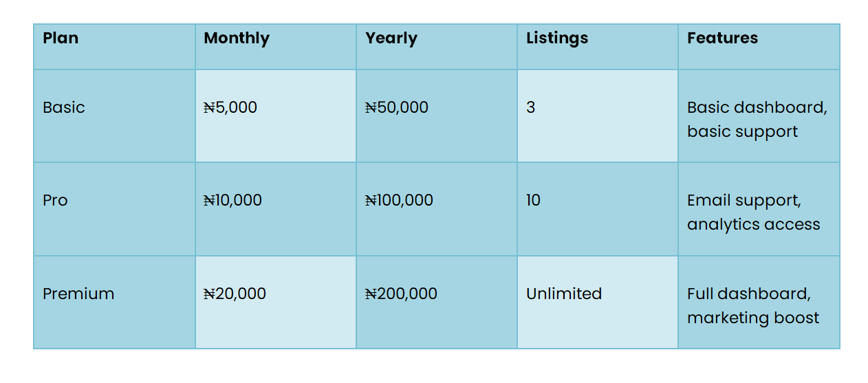Viewport: 868px width, 383px height.
Task: Select the ₦100,000 yearly price cell
Action: (x=437, y=210)
